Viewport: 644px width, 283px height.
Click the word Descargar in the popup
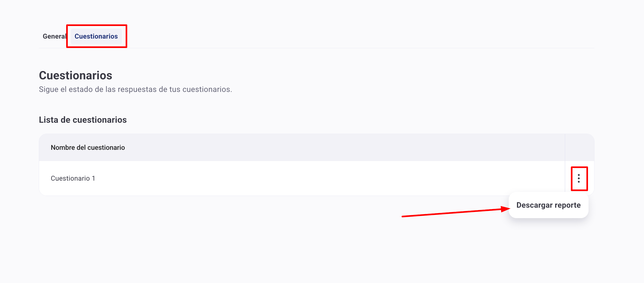pos(534,205)
